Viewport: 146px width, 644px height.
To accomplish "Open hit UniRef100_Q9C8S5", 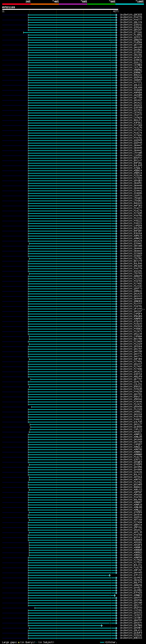I will click(x=131, y=15).
